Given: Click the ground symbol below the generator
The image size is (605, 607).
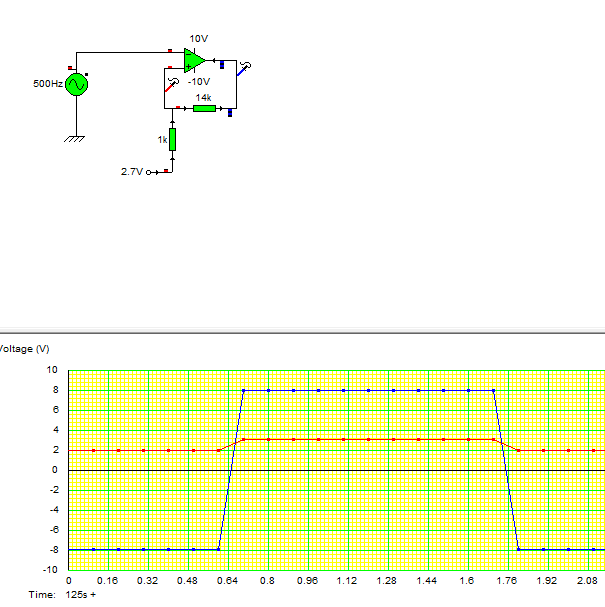Looking at the screenshot, I should (74, 139).
